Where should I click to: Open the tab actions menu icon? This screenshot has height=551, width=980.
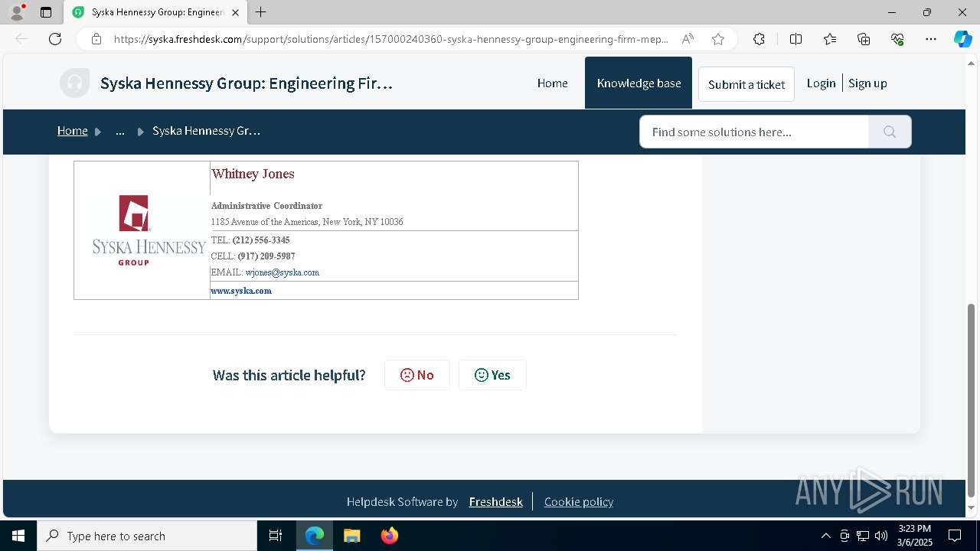(46, 12)
